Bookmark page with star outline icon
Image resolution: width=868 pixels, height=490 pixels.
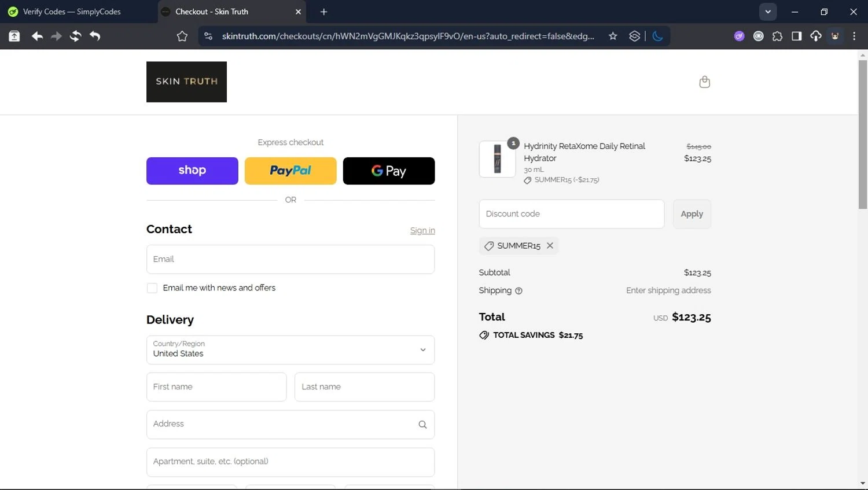[x=182, y=36]
